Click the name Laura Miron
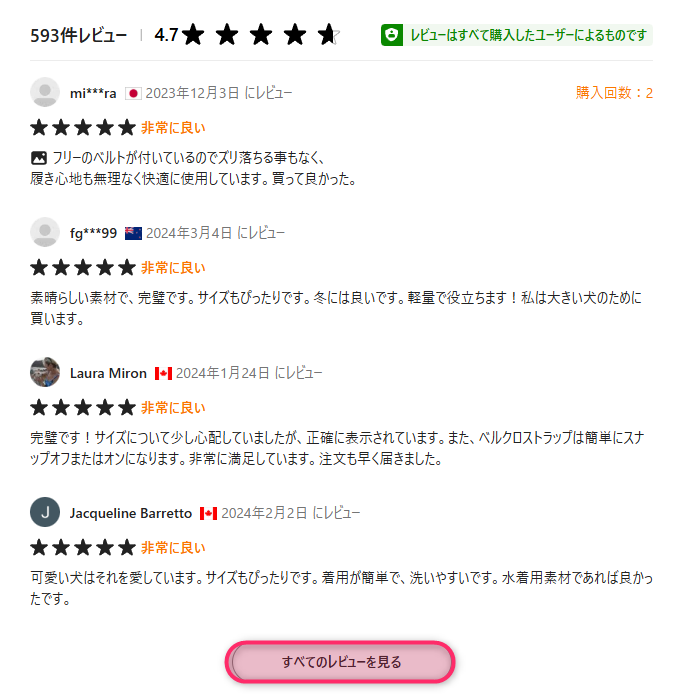The image size is (695, 694). [108, 373]
